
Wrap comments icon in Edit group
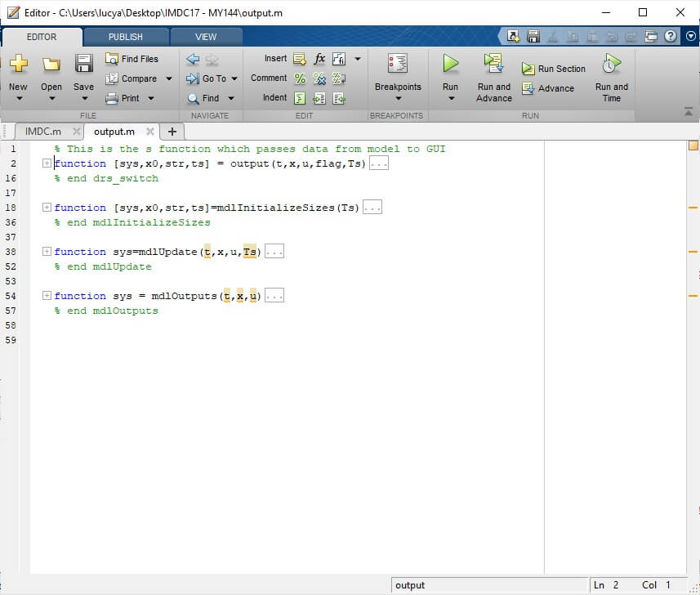click(x=339, y=78)
